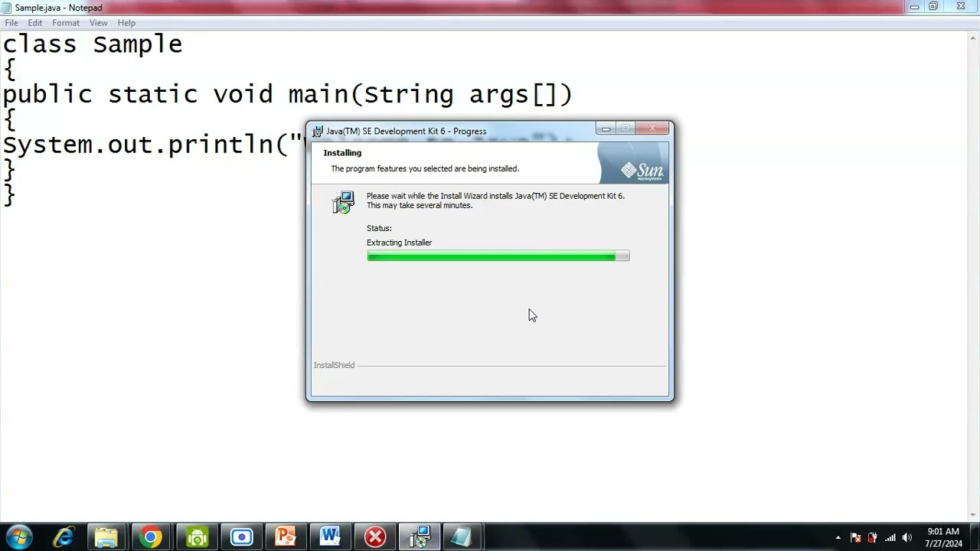
Task: Click the red X taskbar icon
Action: (x=375, y=537)
